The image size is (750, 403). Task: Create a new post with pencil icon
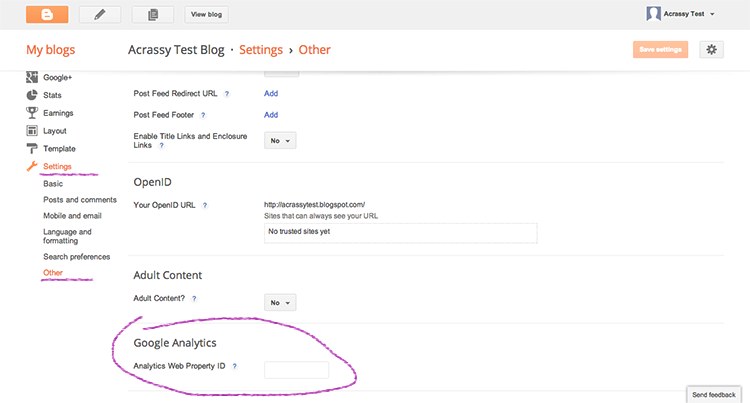coord(99,14)
